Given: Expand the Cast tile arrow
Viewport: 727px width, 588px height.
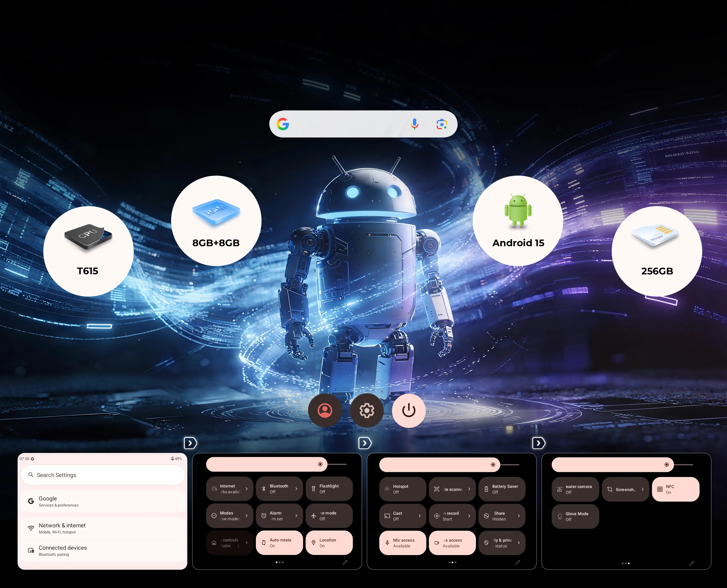Looking at the screenshot, I should (x=420, y=516).
